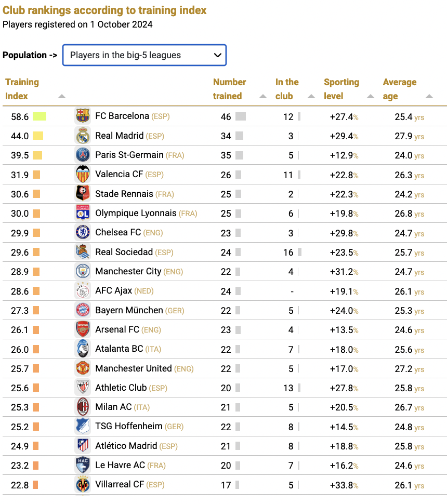Select the Chelsea FC badge
447x504 pixels.
pyautogui.click(x=83, y=232)
